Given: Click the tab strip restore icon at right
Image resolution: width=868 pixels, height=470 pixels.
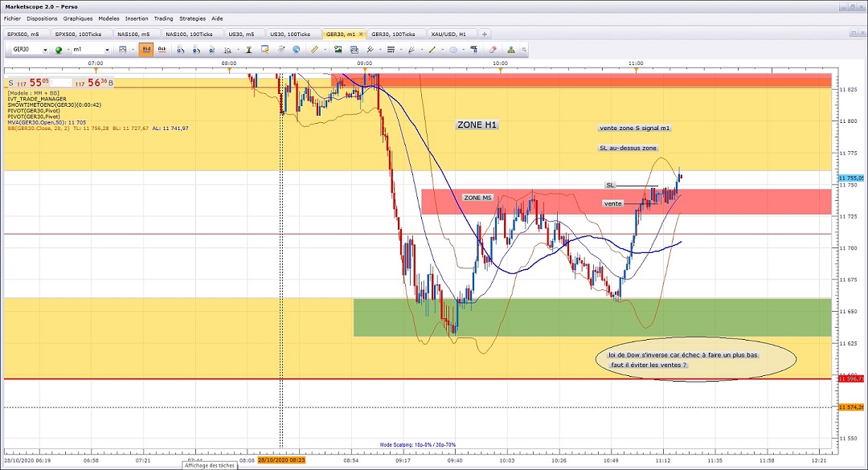Looking at the screenshot, I should click(853, 34).
